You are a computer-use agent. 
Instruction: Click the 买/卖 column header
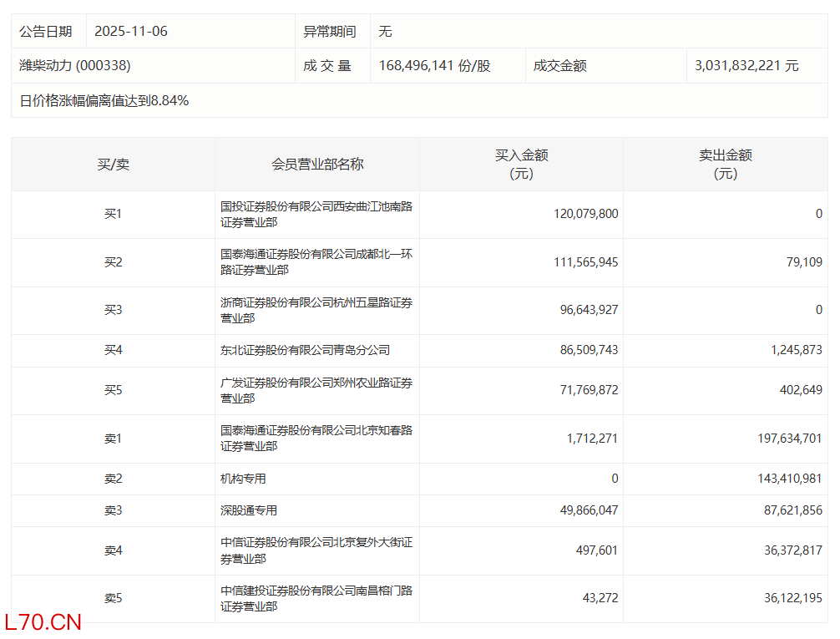tap(113, 165)
